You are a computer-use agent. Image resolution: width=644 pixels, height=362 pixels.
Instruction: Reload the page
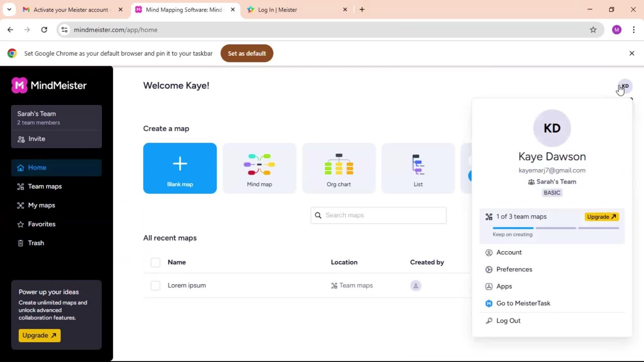(x=44, y=30)
